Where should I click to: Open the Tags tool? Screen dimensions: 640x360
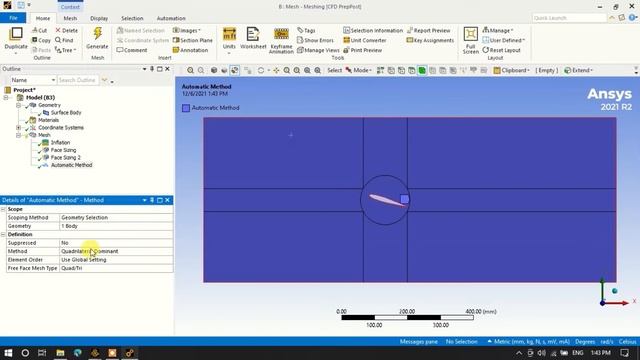click(306, 31)
